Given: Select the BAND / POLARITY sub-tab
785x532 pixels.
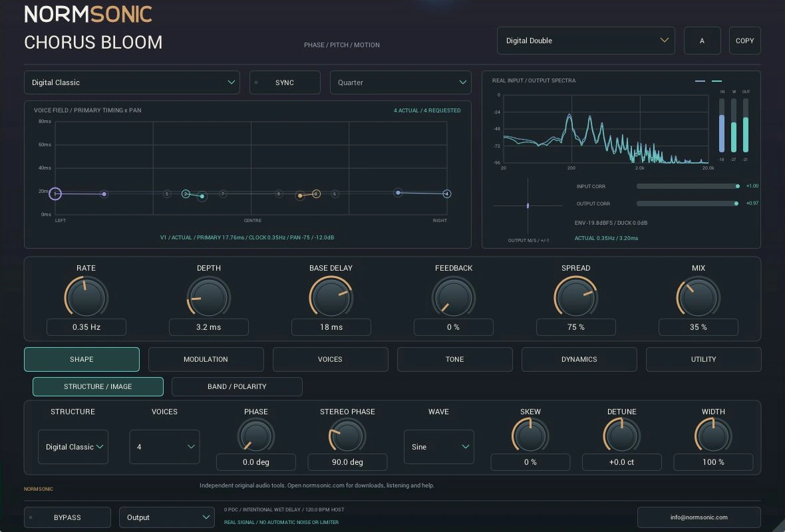Looking at the screenshot, I should [x=237, y=387].
